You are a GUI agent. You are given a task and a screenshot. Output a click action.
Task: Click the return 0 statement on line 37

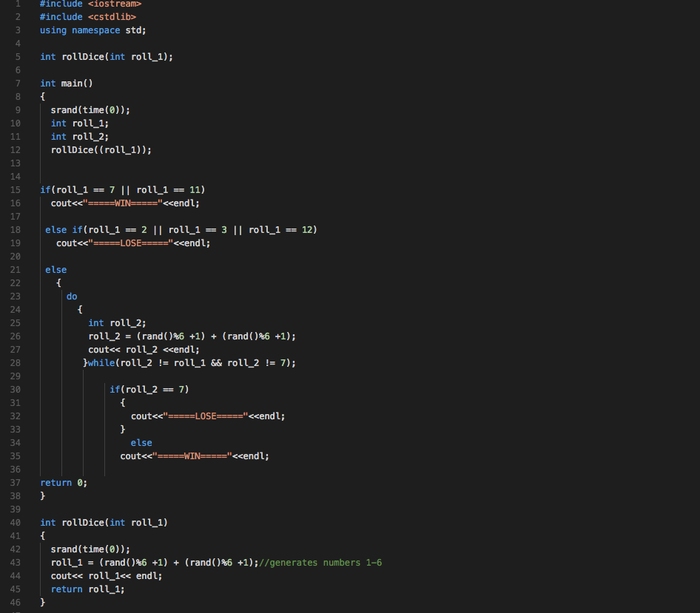click(x=63, y=482)
